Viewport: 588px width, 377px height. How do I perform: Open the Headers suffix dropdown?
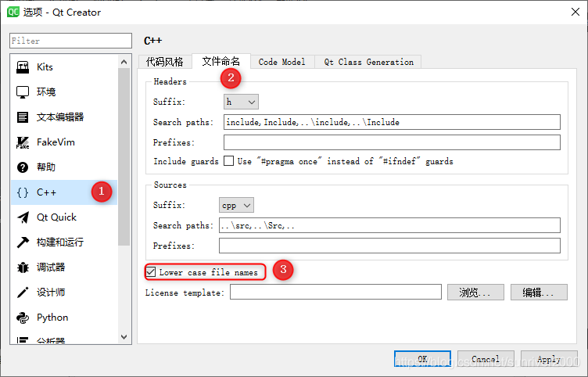click(241, 102)
